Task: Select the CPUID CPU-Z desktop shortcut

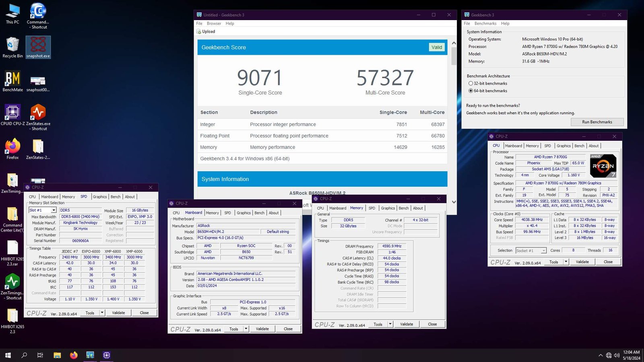Action: click(12, 113)
